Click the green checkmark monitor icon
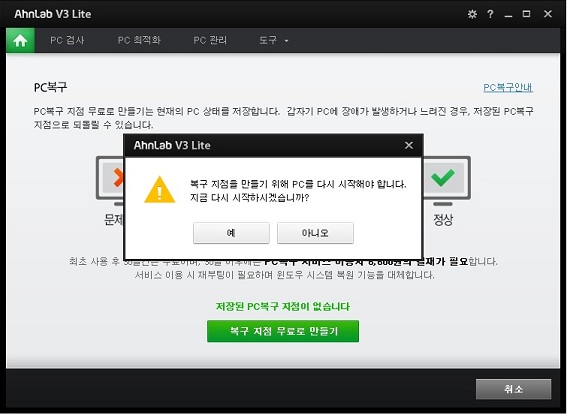The width and height of the screenshot is (567, 415). tap(443, 179)
